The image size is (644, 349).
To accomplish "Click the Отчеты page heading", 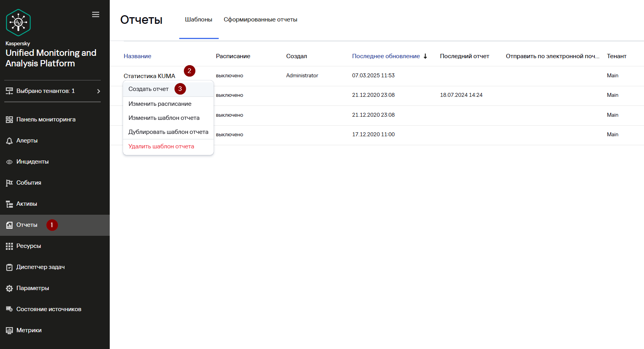I will point(141,20).
